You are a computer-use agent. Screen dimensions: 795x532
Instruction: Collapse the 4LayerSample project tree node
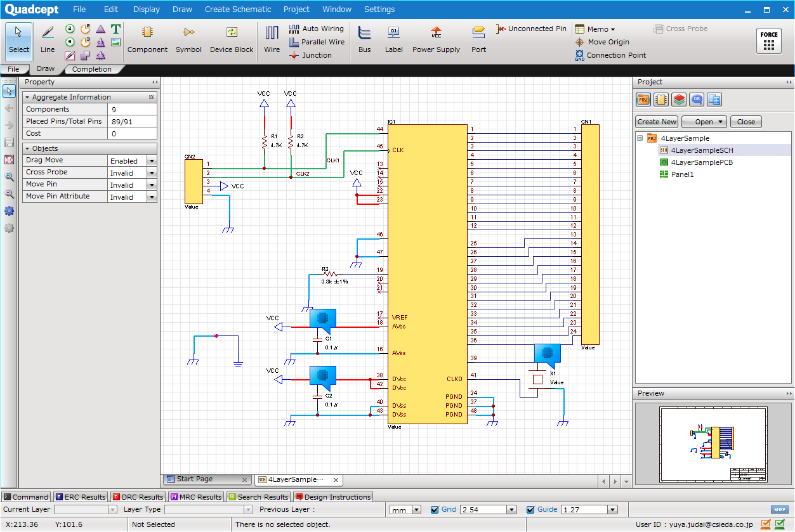[x=640, y=138]
